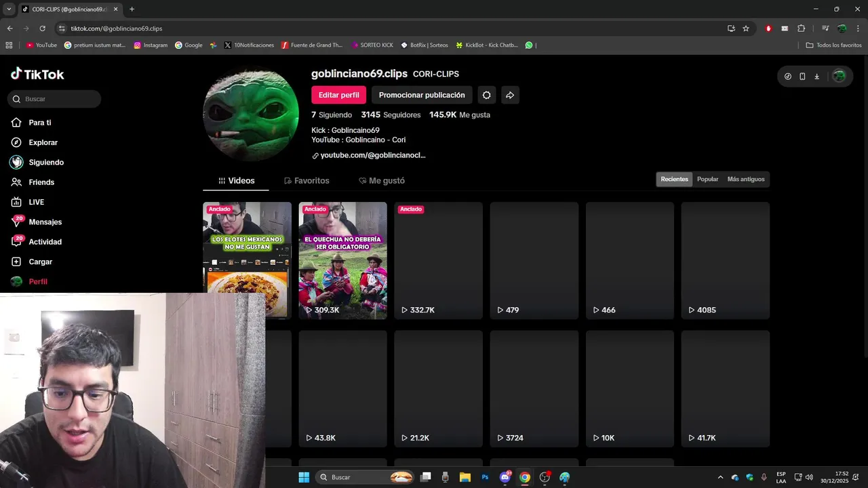Image resolution: width=868 pixels, height=488 pixels.
Task: Open Chrome extensions puzzle icon
Action: coord(801,28)
